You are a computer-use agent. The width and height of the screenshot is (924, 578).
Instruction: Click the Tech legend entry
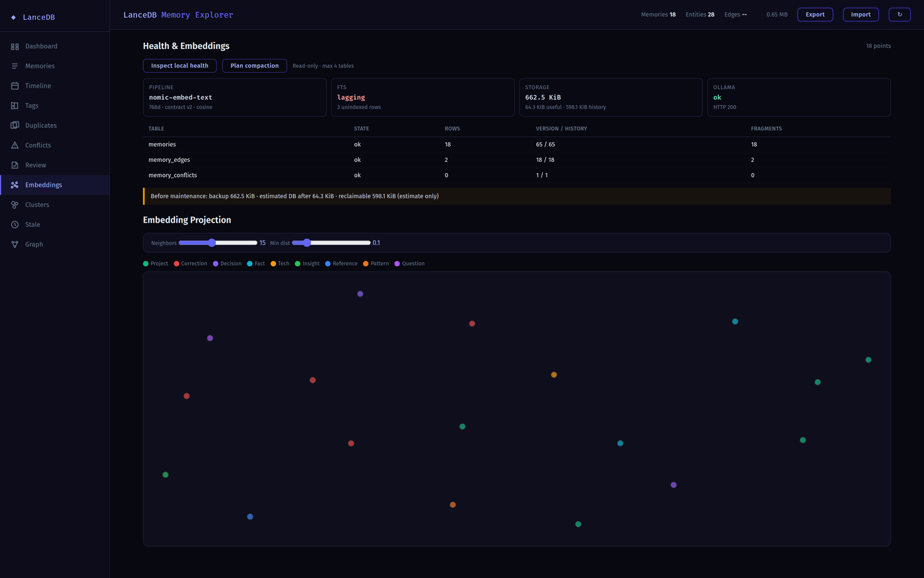[x=280, y=264]
